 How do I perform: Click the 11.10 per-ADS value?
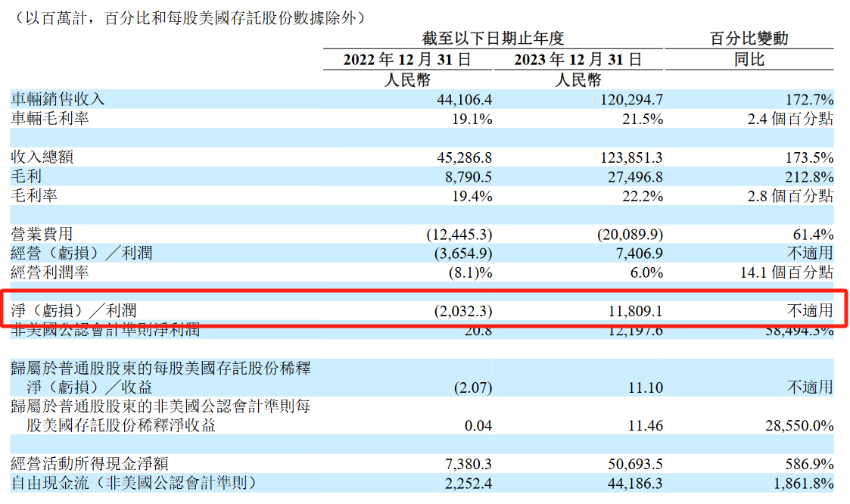(x=646, y=388)
